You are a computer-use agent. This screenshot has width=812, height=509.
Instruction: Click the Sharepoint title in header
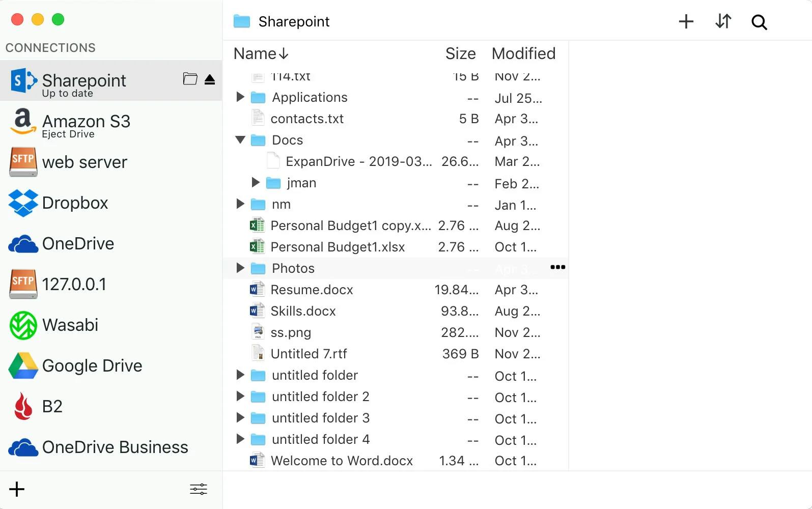pyautogui.click(x=294, y=21)
